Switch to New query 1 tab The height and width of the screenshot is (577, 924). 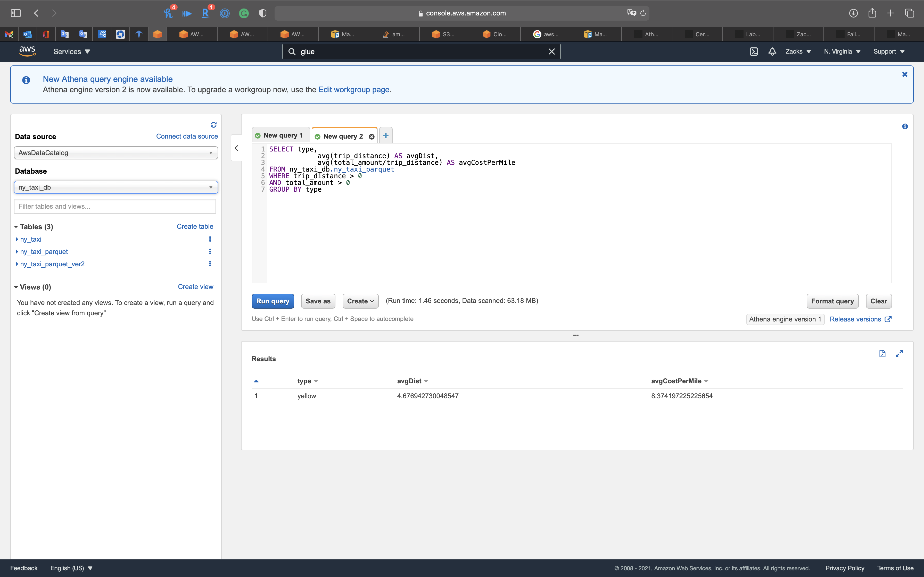pos(280,135)
